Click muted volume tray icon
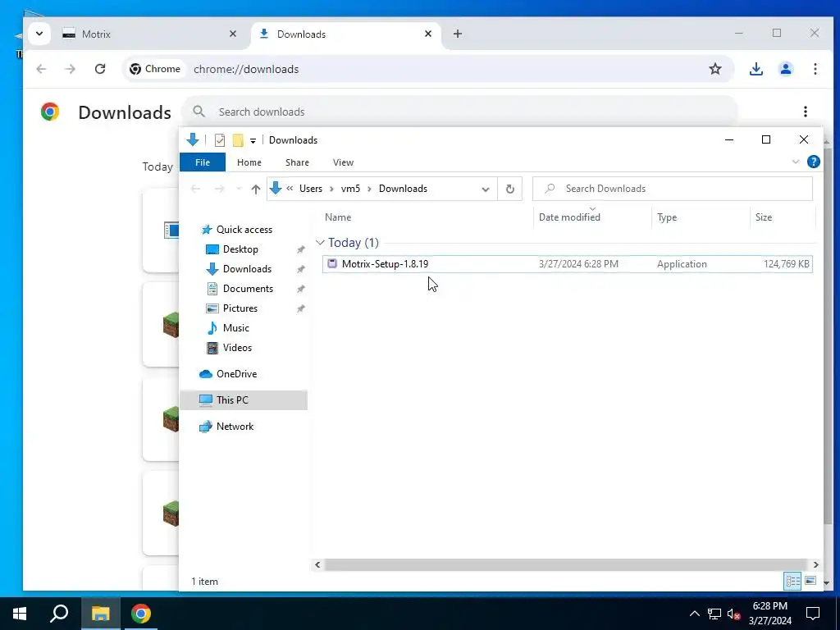Screen dimensions: 840x630 click(x=733, y=614)
